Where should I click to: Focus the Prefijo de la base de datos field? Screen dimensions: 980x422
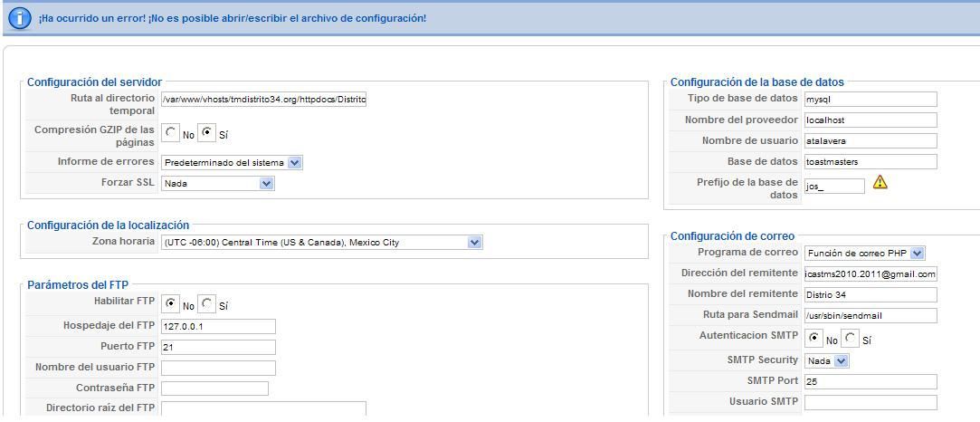tap(834, 187)
